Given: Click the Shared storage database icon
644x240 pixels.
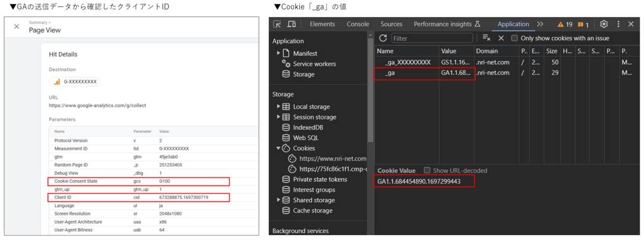Looking at the screenshot, I should (286, 200).
